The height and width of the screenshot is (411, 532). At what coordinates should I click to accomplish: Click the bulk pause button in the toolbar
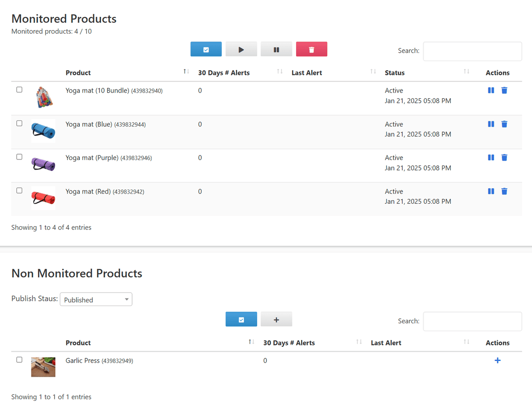(x=276, y=49)
